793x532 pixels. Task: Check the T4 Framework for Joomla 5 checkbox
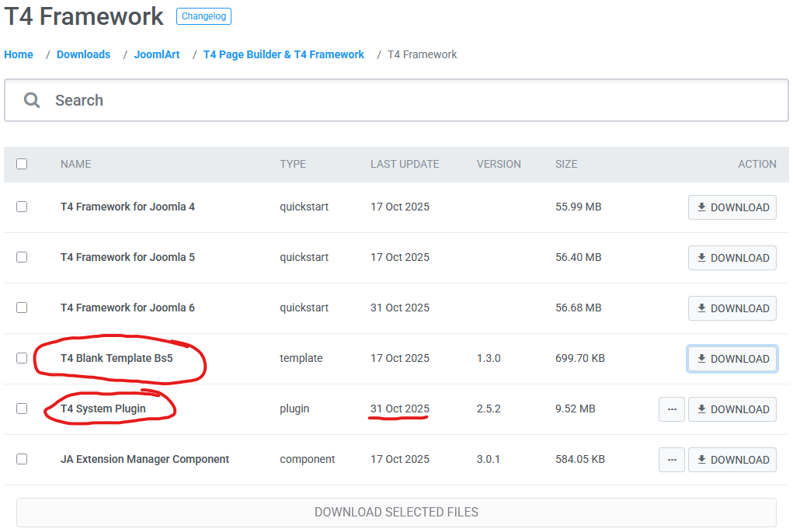click(22, 257)
